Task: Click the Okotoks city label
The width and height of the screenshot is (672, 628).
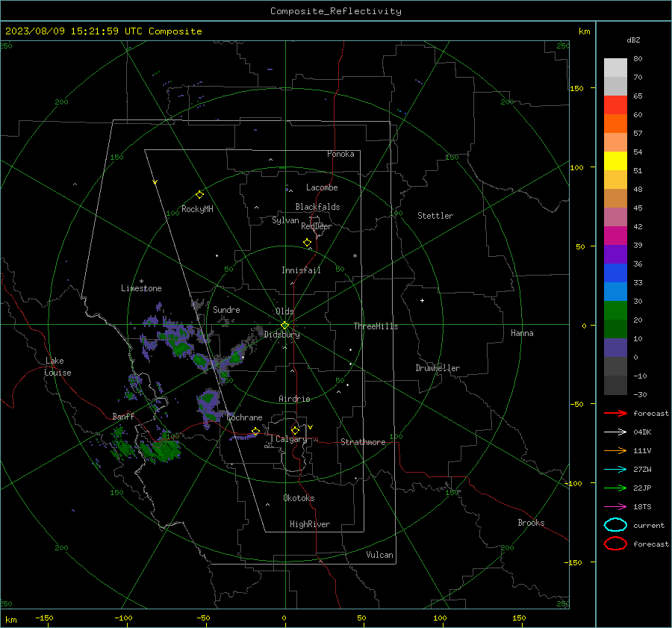Action: click(x=299, y=498)
